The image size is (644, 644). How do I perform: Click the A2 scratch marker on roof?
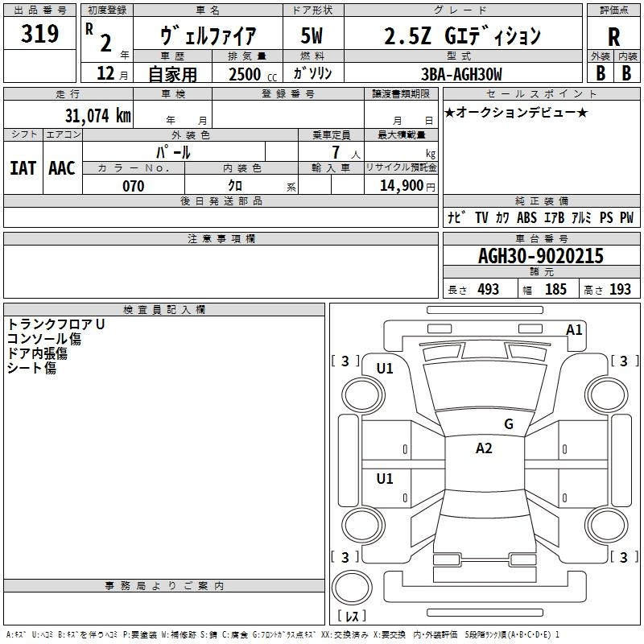pos(484,448)
